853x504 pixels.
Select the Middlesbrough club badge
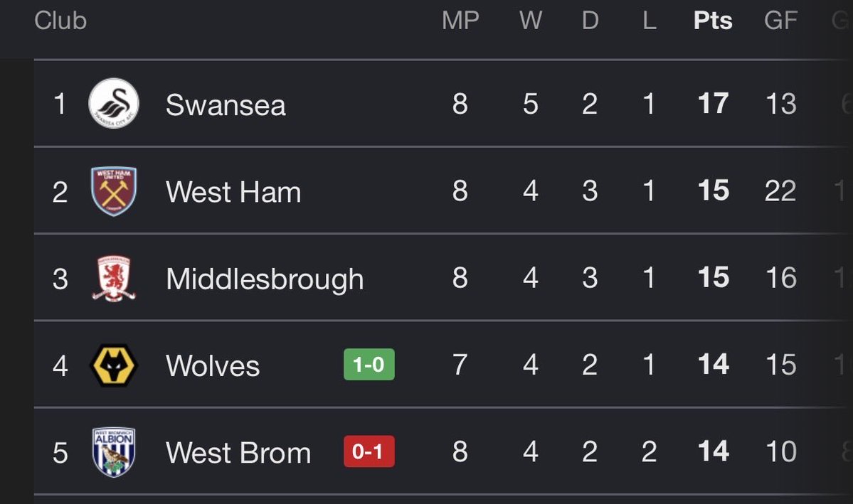[x=114, y=278]
